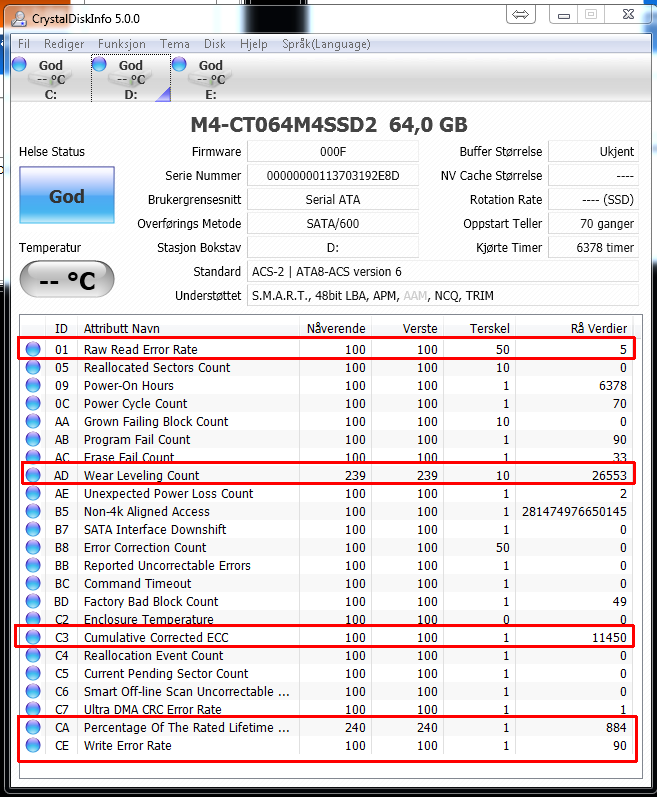657x797 pixels.
Task: Click raw value 26553 of Wear Leveling Count
Action: 609,475
